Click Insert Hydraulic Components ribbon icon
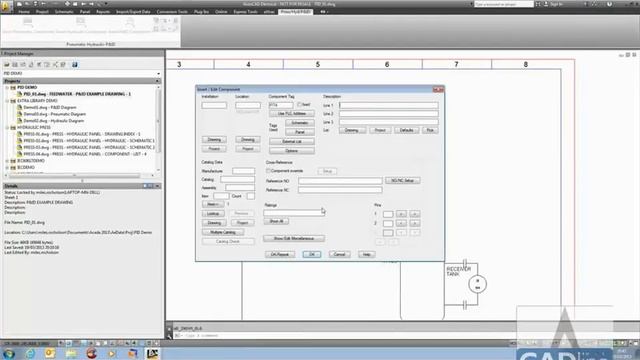This screenshot has width=640, height=360. coord(81,23)
